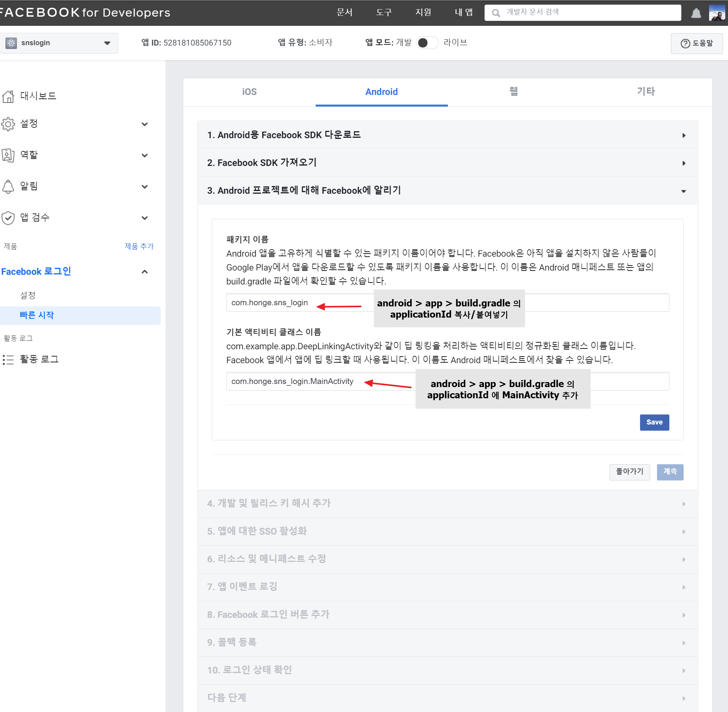The height and width of the screenshot is (712, 728).
Task: Expand step 4 개발 및 릴리스 키 해시 추가
Action: 448,504
